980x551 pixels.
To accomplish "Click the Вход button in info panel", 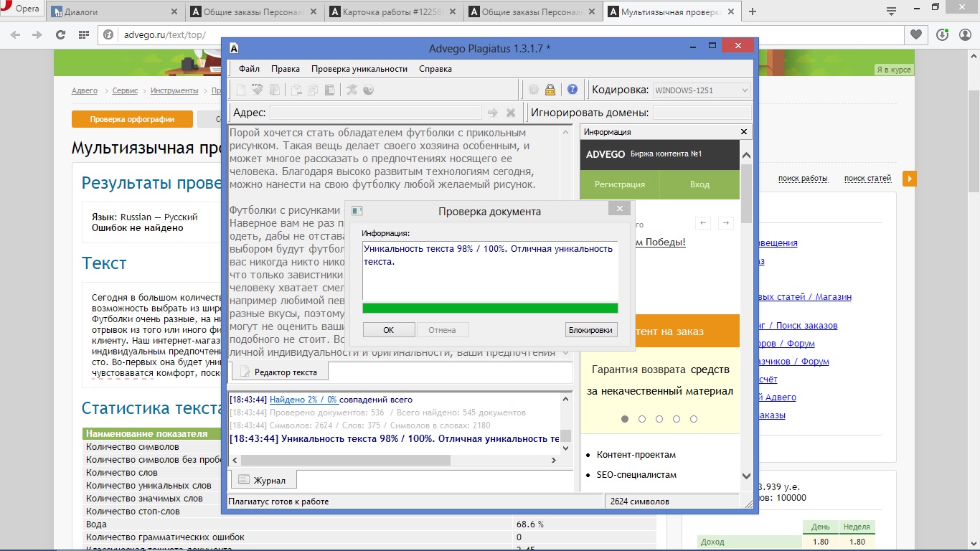I will [x=699, y=184].
